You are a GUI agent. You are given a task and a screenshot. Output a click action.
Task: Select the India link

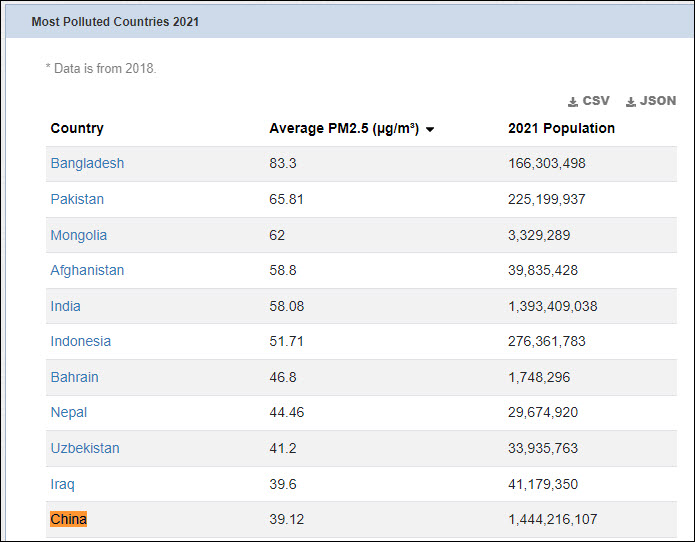click(65, 306)
